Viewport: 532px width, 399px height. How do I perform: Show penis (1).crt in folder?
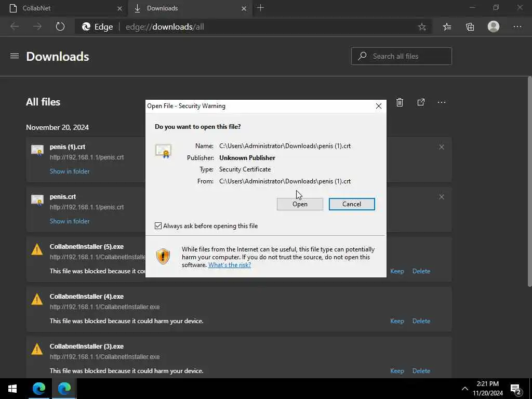tap(70, 171)
